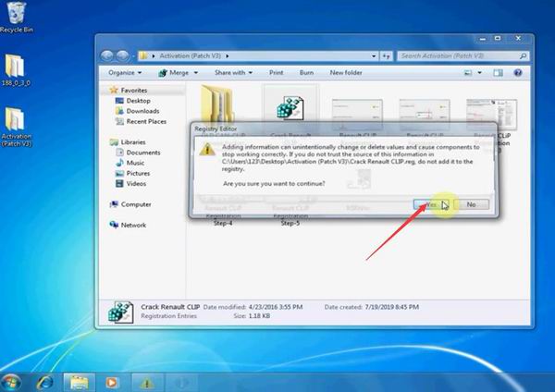Click Yes in the Registry Editor dialog
Screen dimensions: 555x392
[428, 204]
